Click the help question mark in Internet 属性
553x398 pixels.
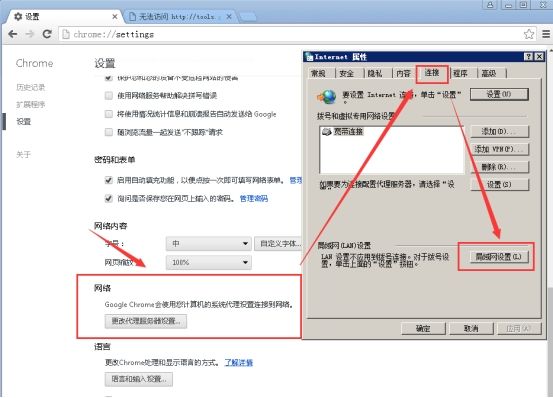[528, 57]
